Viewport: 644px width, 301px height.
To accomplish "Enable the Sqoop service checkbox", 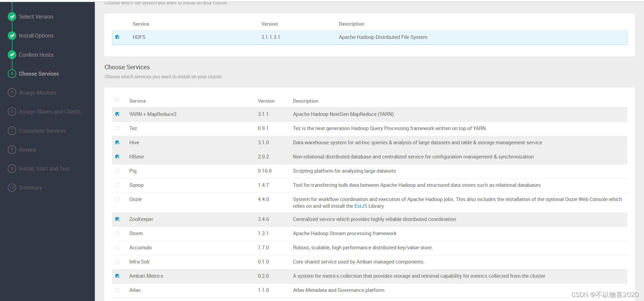I will click(117, 185).
